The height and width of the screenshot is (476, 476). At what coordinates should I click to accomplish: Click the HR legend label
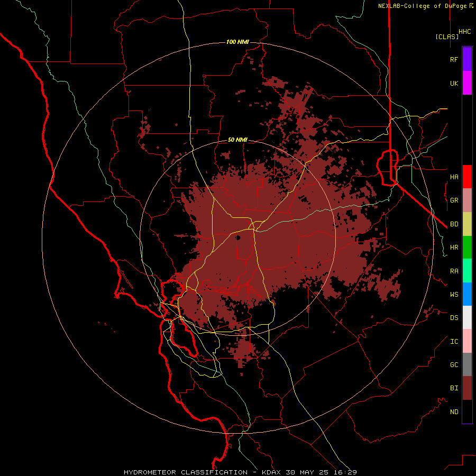tap(454, 248)
